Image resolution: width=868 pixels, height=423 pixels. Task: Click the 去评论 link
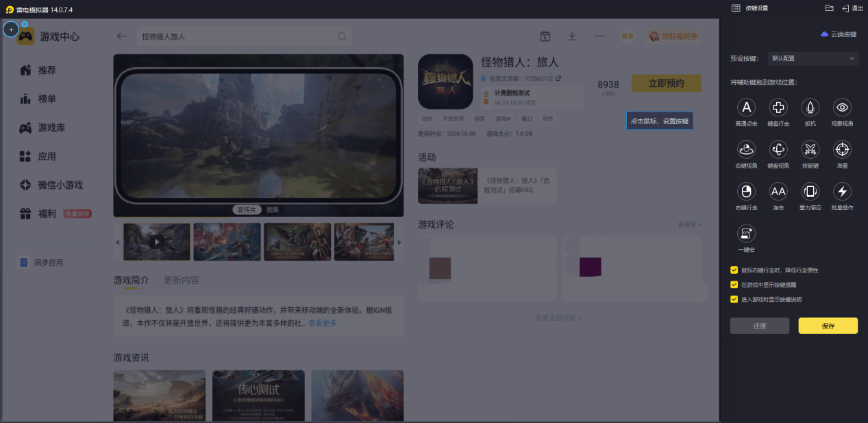pyautogui.click(x=689, y=225)
